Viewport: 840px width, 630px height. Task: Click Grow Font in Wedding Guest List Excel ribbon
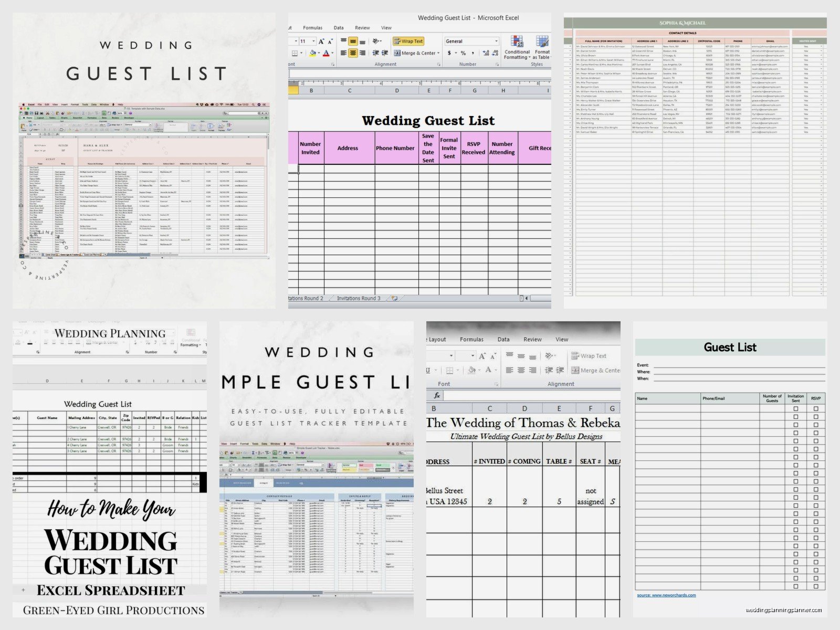321,41
